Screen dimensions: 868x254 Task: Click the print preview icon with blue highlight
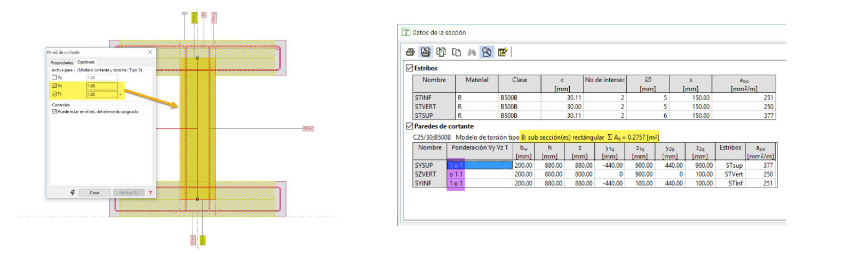[426, 52]
